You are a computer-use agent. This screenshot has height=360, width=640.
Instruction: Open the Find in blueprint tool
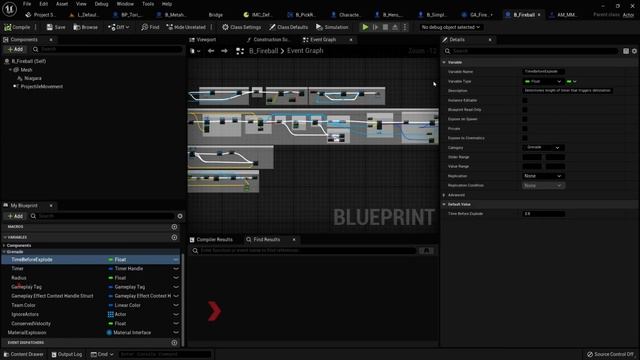point(150,27)
